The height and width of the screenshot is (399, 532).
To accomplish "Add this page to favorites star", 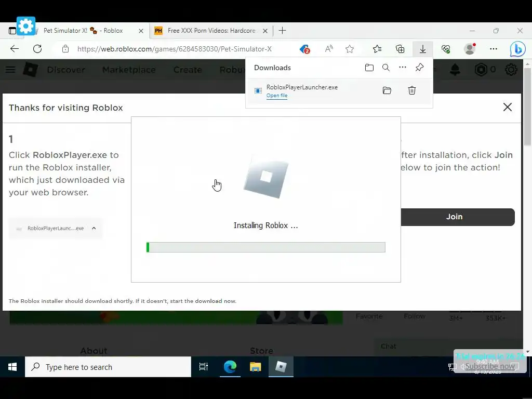I will pyautogui.click(x=350, y=49).
